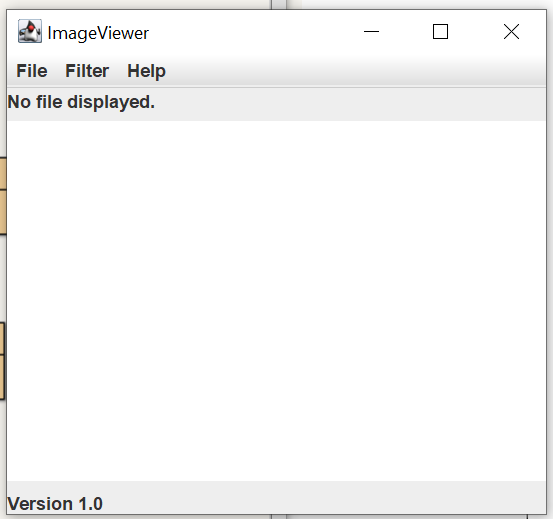The height and width of the screenshot is (519, 553).
Task: Close the ImageViewer window
Action: pyautogui.click(x=511, y=32)
